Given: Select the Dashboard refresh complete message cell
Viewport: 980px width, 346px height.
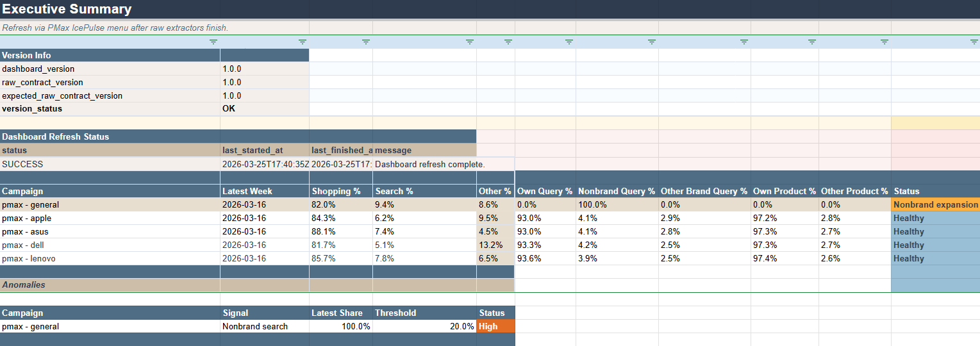Looking at the screenshot, I should (x=429, y=165).
